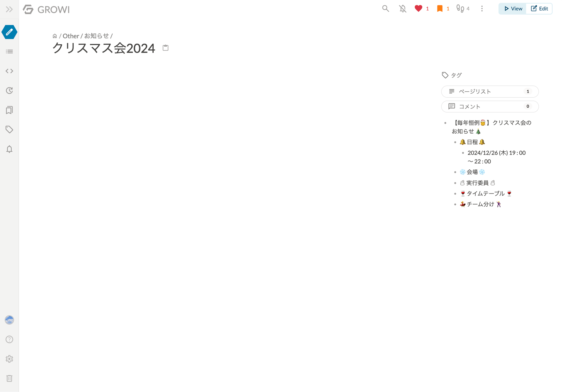Open the ページリスト button
Image resolution: width=562 pixels, height=392 pixels.
click(x=490, y=91)
